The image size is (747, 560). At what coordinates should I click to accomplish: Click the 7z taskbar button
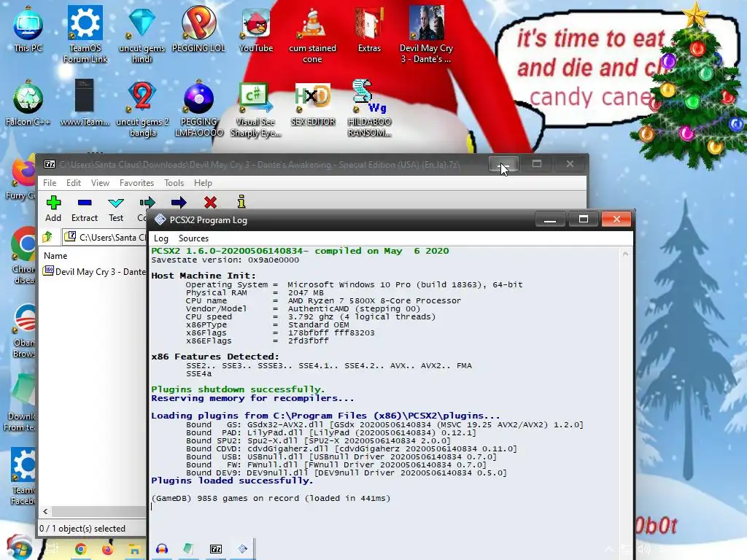pyautogui.click(x=216, y=549)
